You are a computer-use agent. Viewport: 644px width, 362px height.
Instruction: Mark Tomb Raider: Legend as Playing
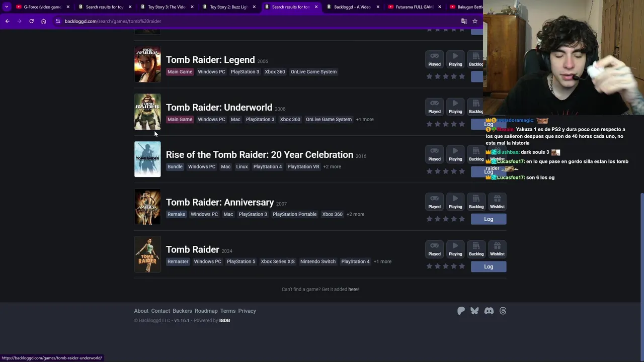click(x=455, y=59)
